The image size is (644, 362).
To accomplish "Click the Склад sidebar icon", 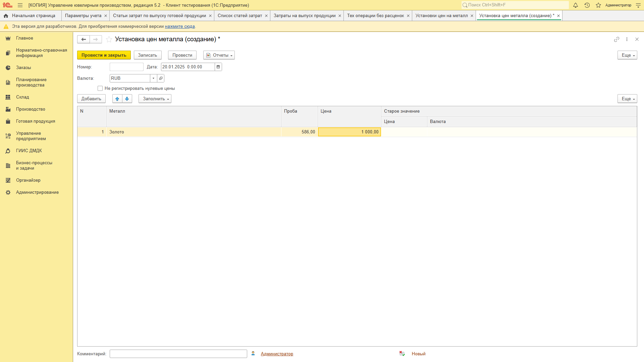I will point(8,97).
